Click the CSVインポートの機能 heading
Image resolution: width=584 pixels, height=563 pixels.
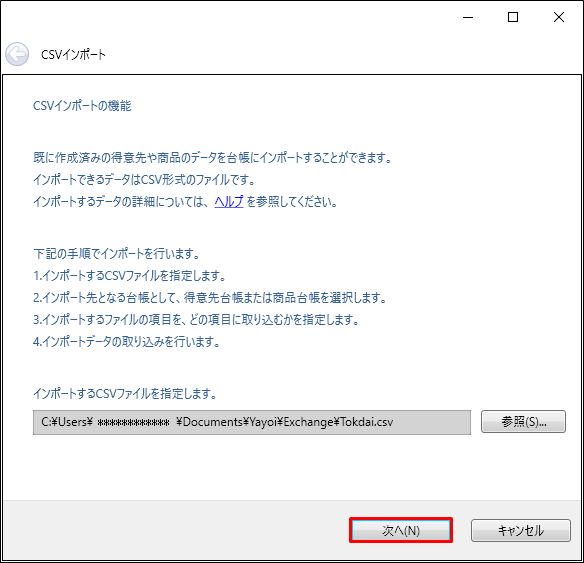point(82,106)
